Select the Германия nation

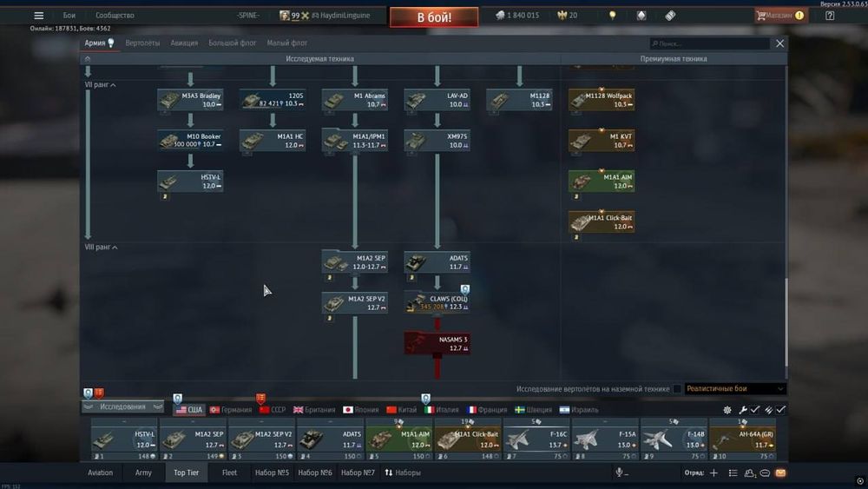click(230, 410)
